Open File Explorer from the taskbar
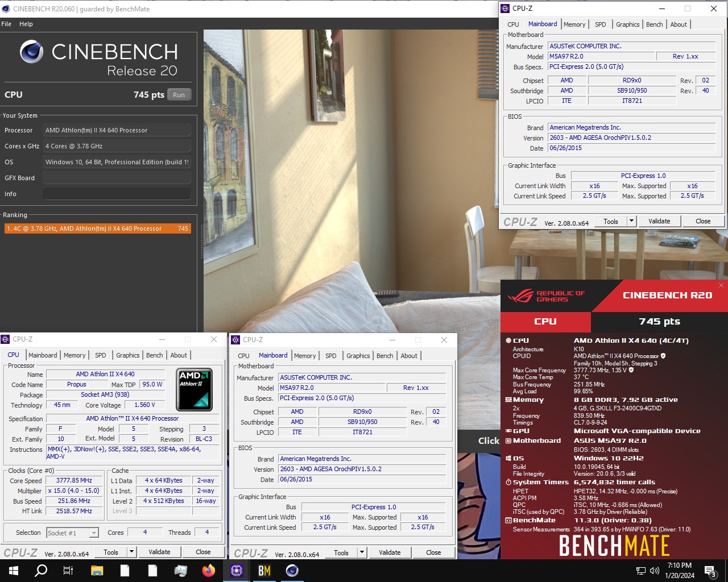Image resolution: width=728 pixels, height=582 pixels. [97, 570]
